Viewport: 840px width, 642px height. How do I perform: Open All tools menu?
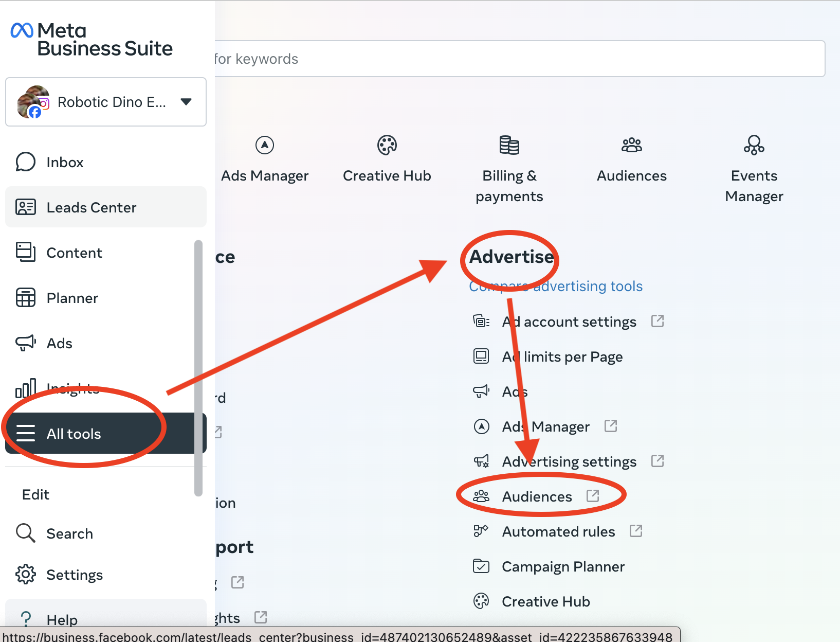[x=74, y=434]
